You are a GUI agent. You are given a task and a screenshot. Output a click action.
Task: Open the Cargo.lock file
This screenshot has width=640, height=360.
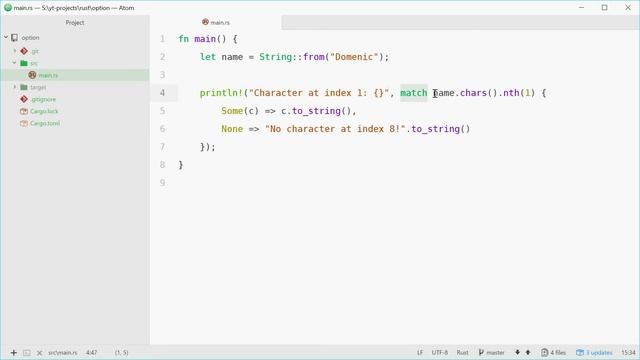(x=44, y=111)
